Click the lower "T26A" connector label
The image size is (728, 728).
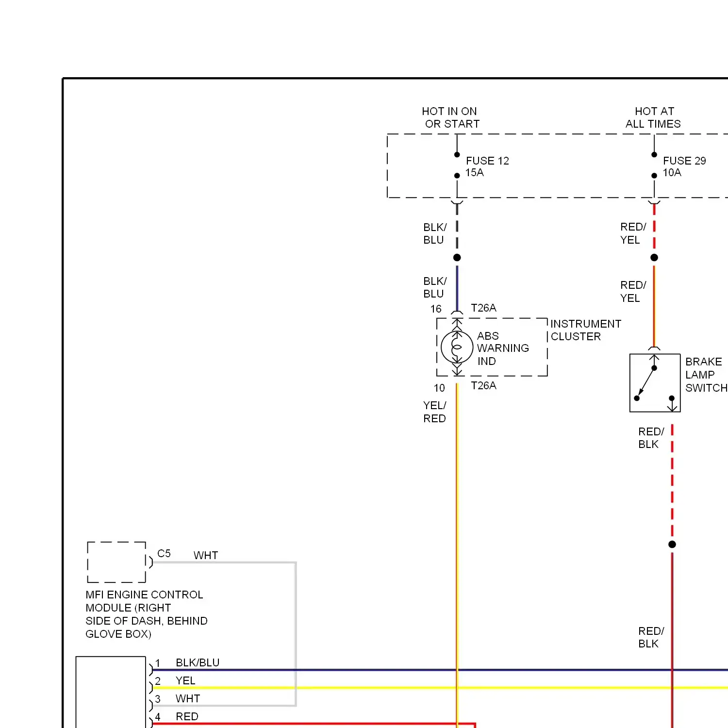(483, 385)
